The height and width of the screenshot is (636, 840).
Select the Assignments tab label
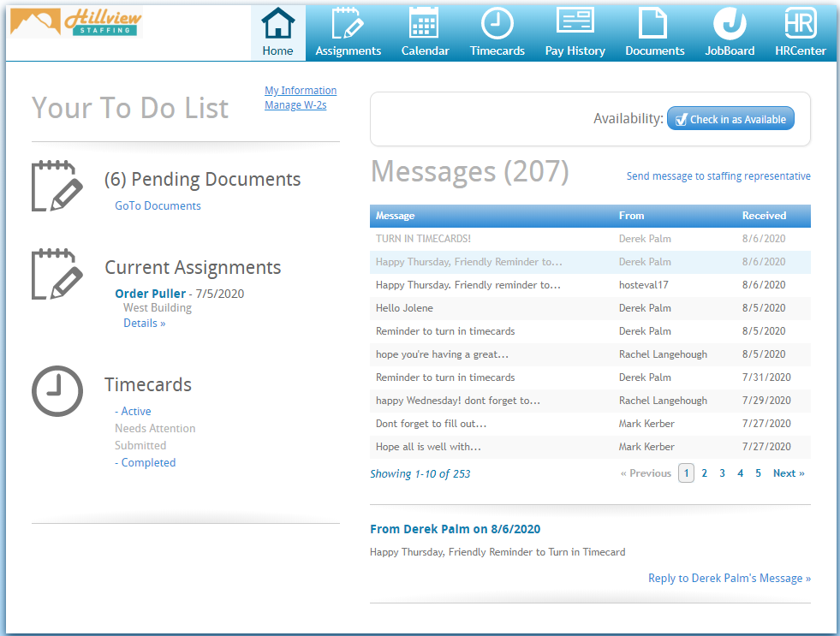point(349,51)
